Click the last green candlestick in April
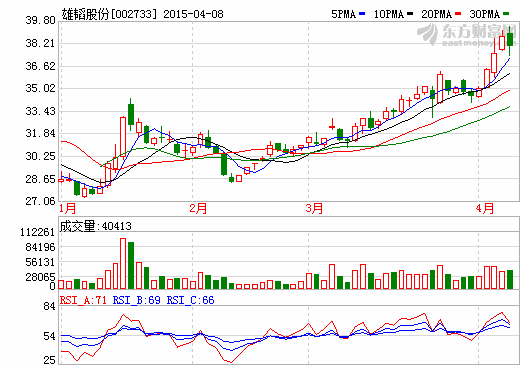 (510, 40)
